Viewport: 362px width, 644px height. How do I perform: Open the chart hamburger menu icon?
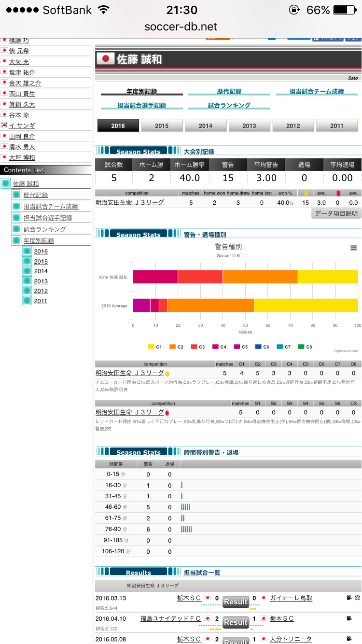[354, 248]
